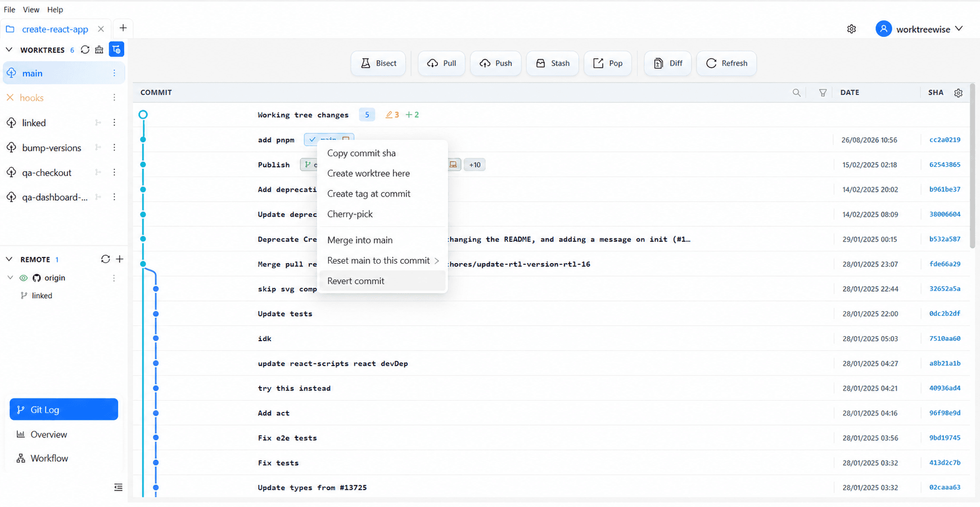Switch to the Overview view
Screen dimensions: 980x507
coord(64,434)
